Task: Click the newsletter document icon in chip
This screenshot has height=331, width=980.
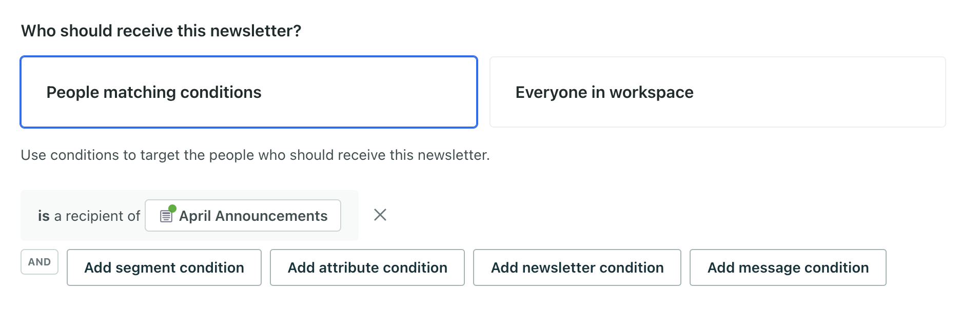Action: coord(166,217)
